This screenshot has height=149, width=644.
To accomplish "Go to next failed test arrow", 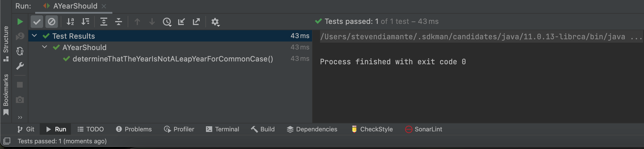I will pos(152,22).
